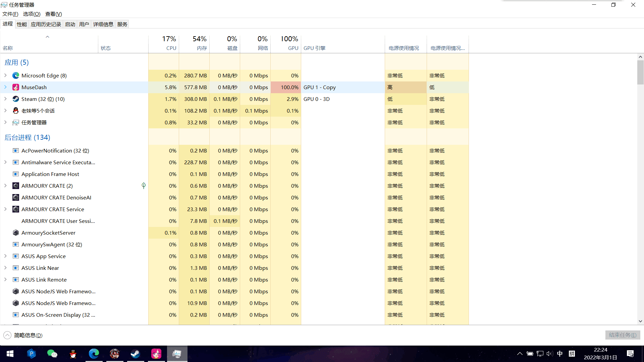Sort processes by CPU column
This screenshot has width=644, height=362.
164,44
